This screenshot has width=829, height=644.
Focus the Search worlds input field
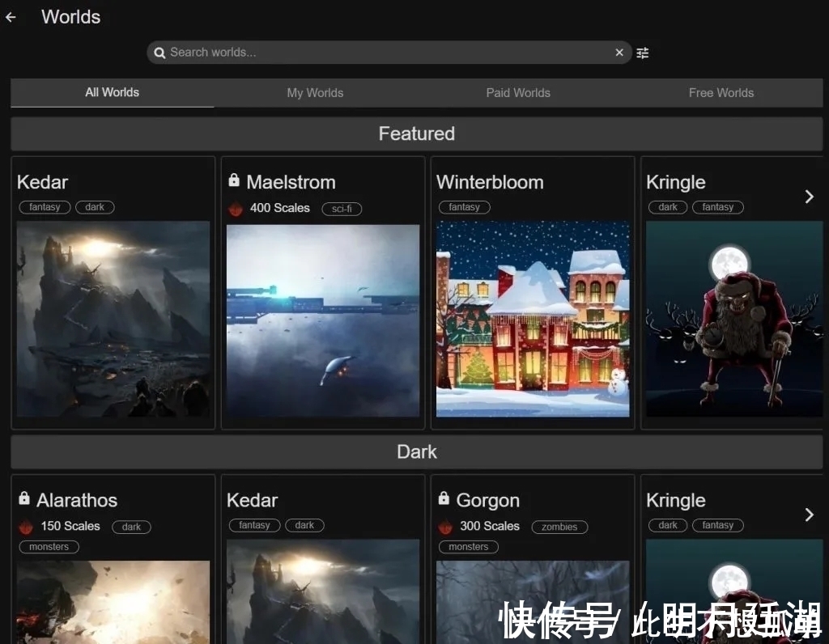tap(389, 53)
